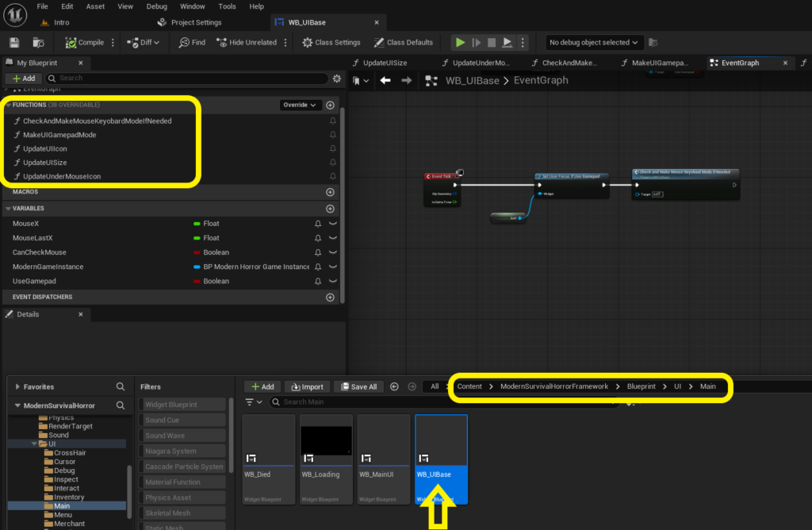The width and height of the screenshot is (812, 530).
Task: Start Play in Editor with green arrow
Action: click(460, 43)
